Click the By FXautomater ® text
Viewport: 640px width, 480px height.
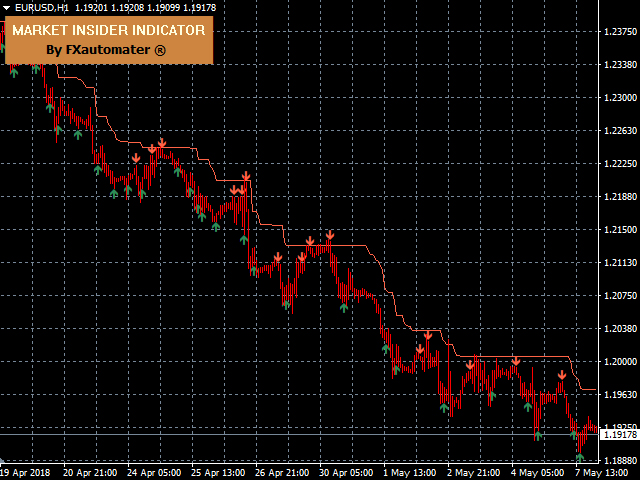pyautogui.click(x=106, y=50)
